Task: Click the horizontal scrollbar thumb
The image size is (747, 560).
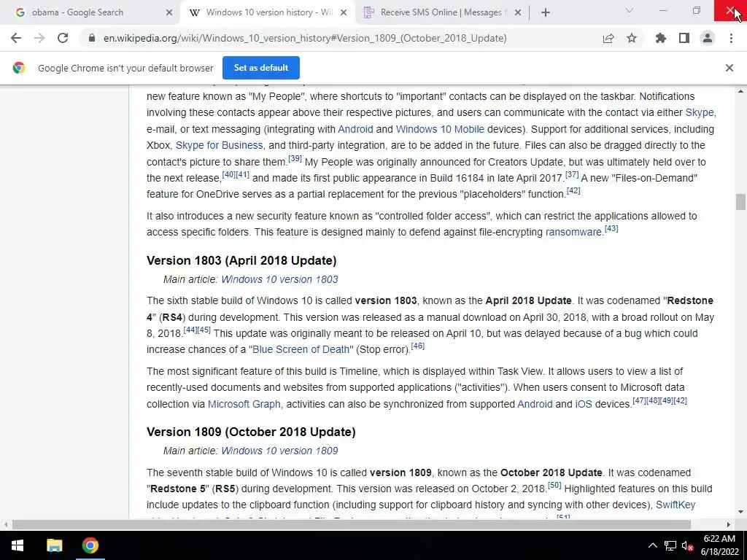Action: (351, 524)
